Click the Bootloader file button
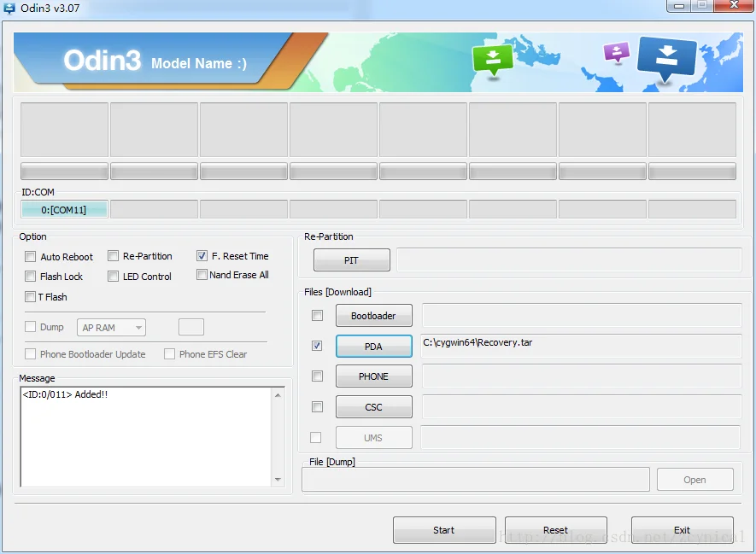The image size is (756, 554). [x=373, y=316]
